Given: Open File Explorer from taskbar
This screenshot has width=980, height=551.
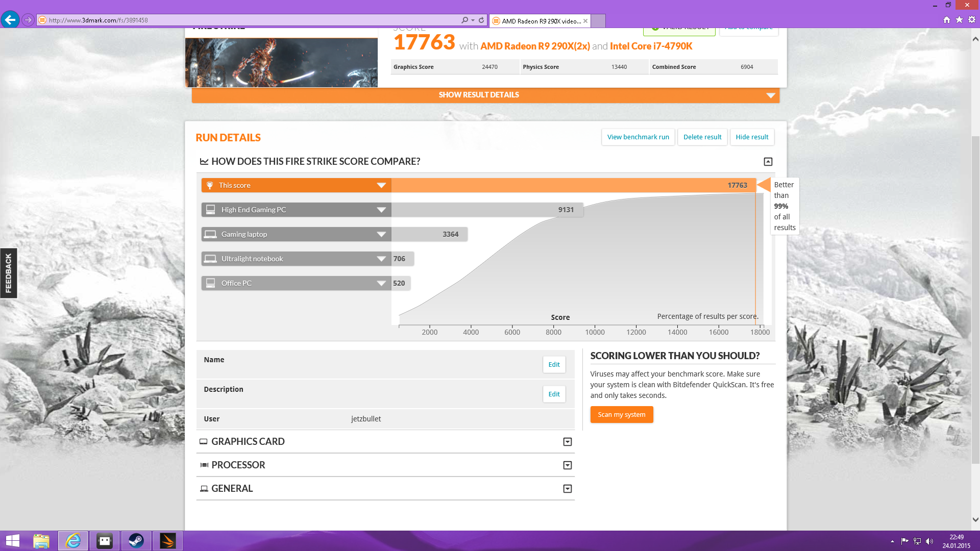Looking at the screenshot, I should click(41, 541).
